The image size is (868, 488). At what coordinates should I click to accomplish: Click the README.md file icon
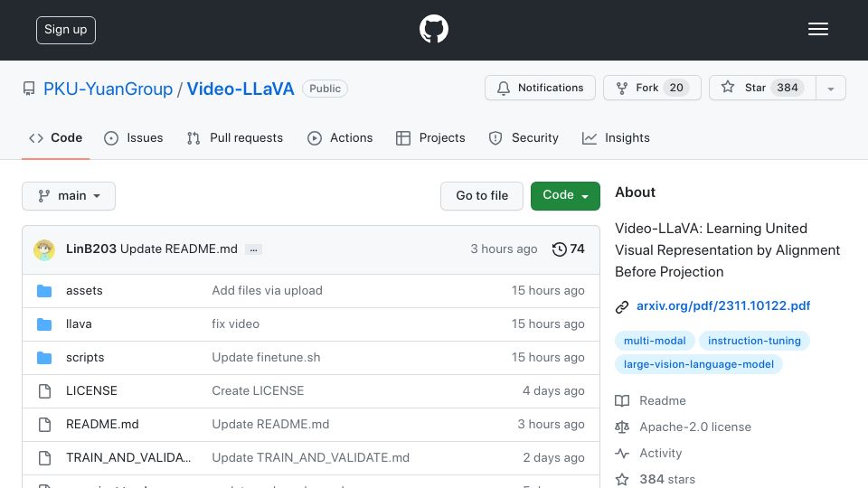pyautogui.click(x=44, y=425)
